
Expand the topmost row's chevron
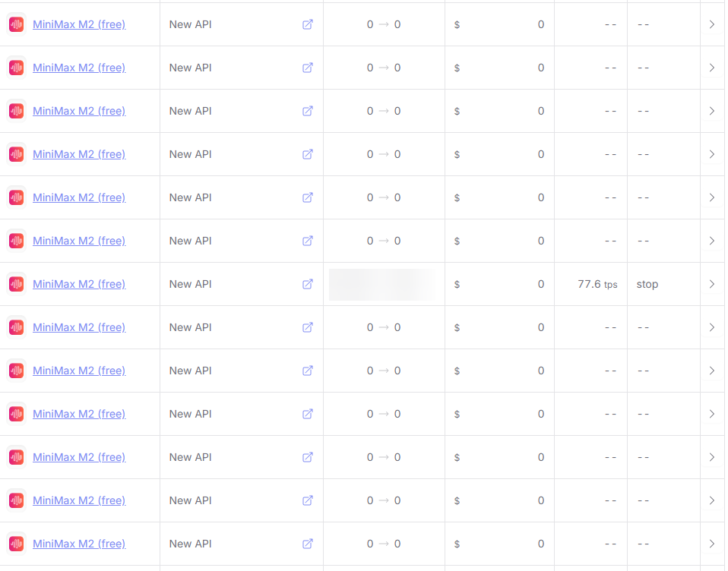tap(712, 24)
